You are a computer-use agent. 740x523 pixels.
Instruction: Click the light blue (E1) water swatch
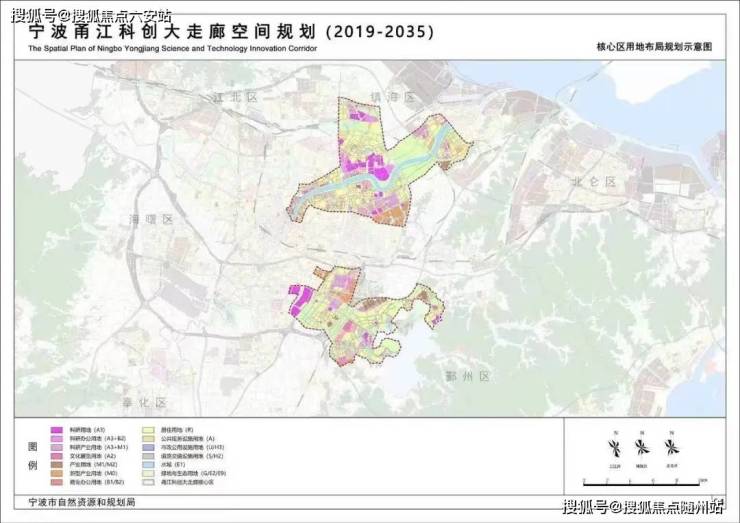(148, 464)
